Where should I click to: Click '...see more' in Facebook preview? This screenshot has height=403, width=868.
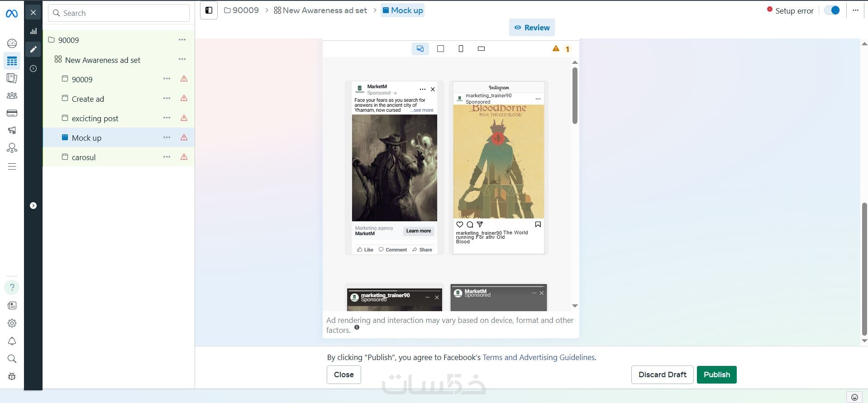[x=422, y=110]
